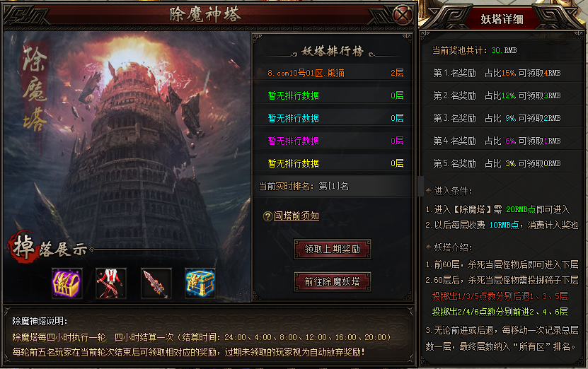
Task: Select first ranking entry 熊猫 2层
Action: tap(333, 73)
